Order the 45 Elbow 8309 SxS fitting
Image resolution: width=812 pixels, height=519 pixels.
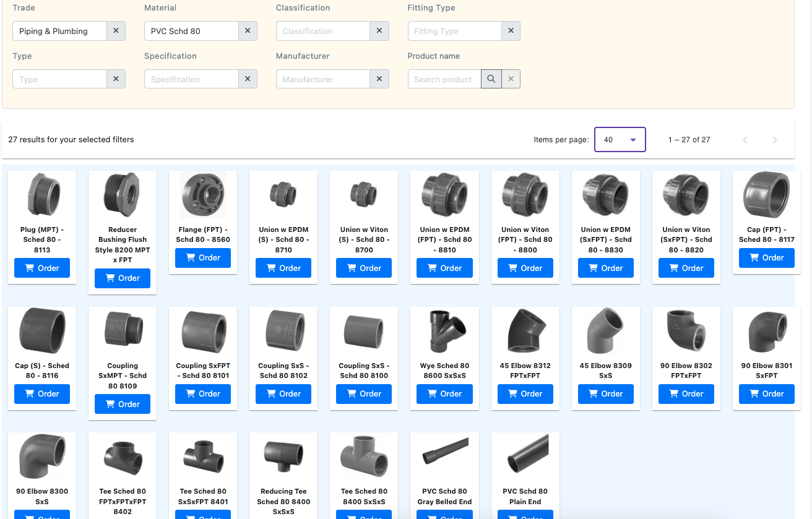pos(605,393)
